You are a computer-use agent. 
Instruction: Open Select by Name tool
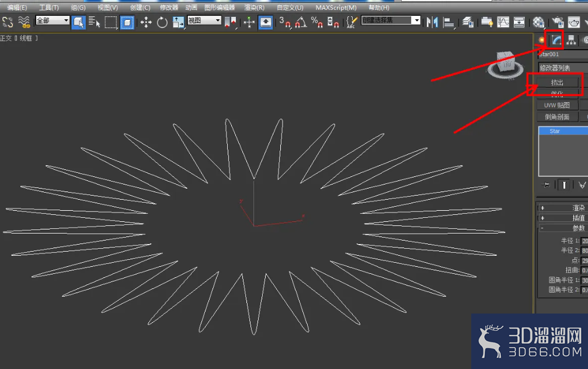coord(94,23)
